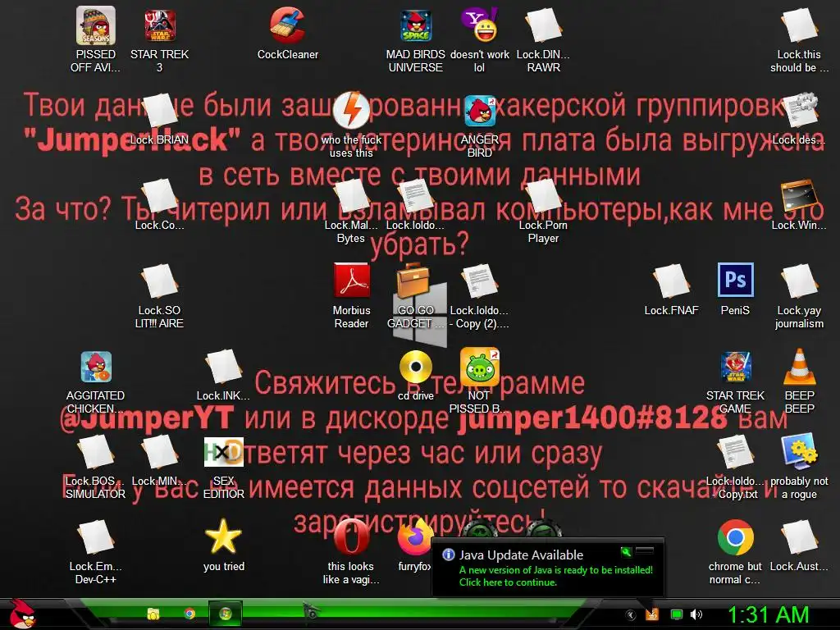
Task: Open the 'doesn't work lol' Yahoo icon
Action: (479, 25)
